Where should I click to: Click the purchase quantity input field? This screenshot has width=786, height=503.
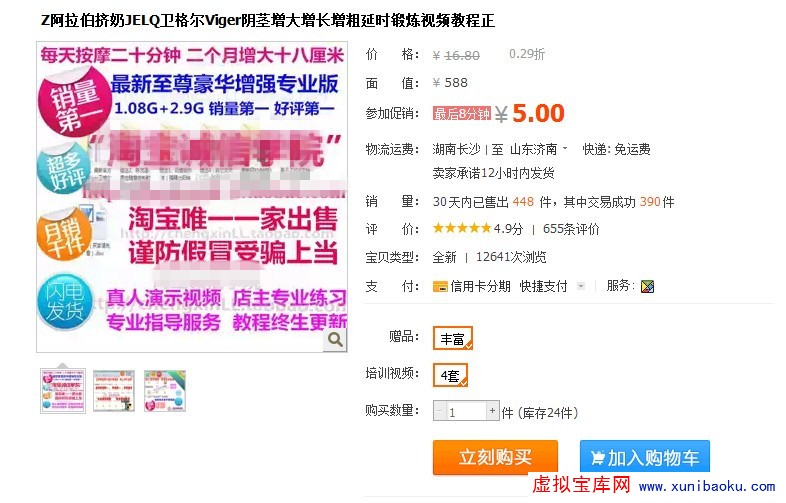[x=466, y=411]
